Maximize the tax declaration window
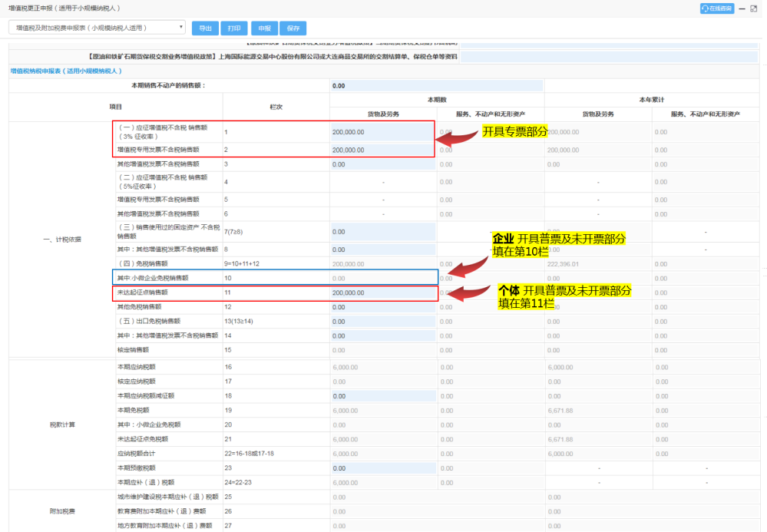This screenshot has height=532, width=767. (754, 8)
